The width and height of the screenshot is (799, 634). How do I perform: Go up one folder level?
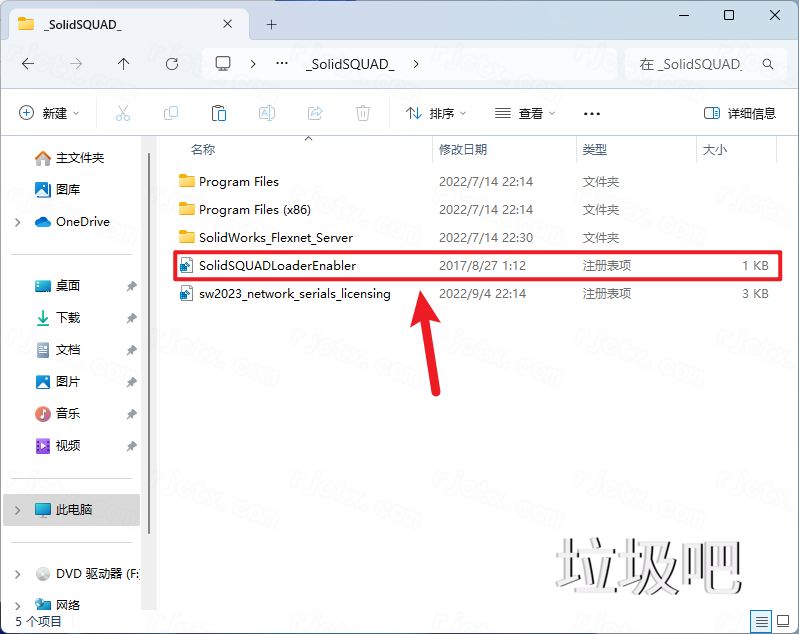tap(123, 64)
